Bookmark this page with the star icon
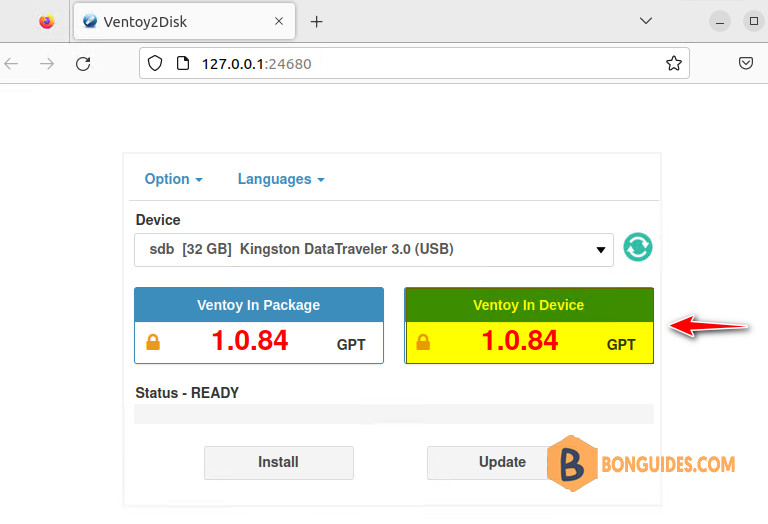Screen dimensions: 768x524 673,63
